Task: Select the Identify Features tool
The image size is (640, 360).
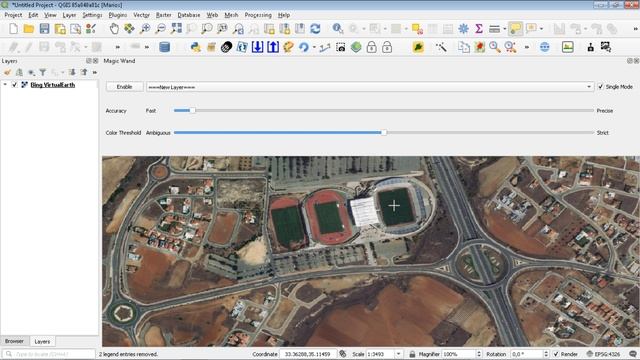Action: [x=338, y=29]
